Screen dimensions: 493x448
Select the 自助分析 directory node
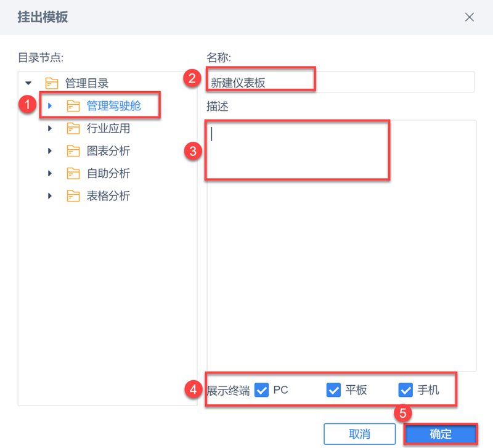[x=108, y=174]
